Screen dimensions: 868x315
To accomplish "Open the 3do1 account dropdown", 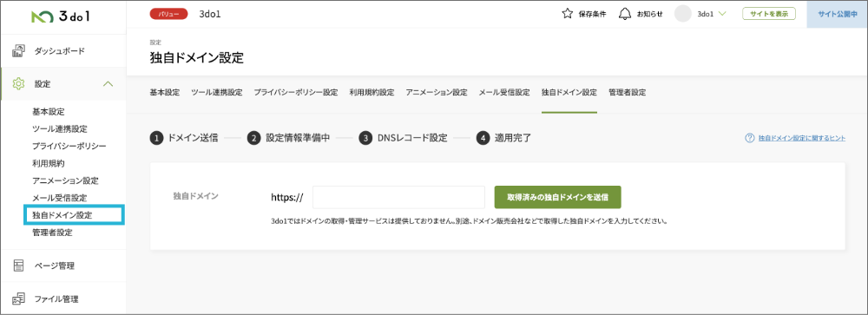I will 711,14.
